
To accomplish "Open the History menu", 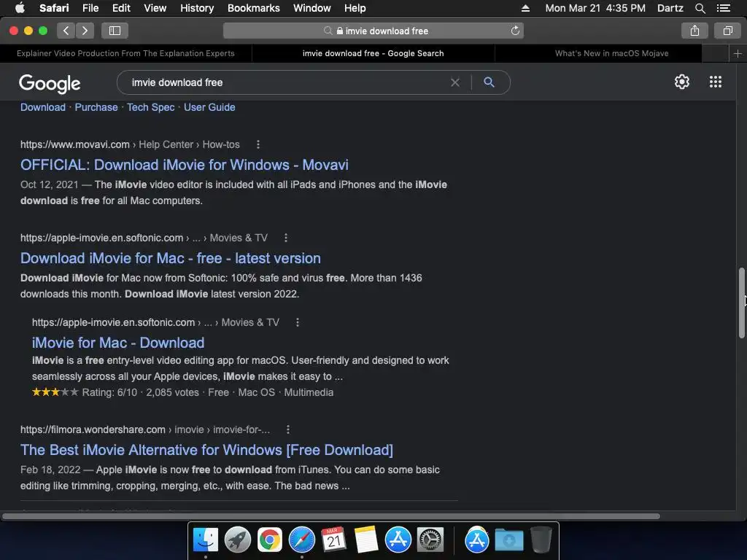I will 197,8.
